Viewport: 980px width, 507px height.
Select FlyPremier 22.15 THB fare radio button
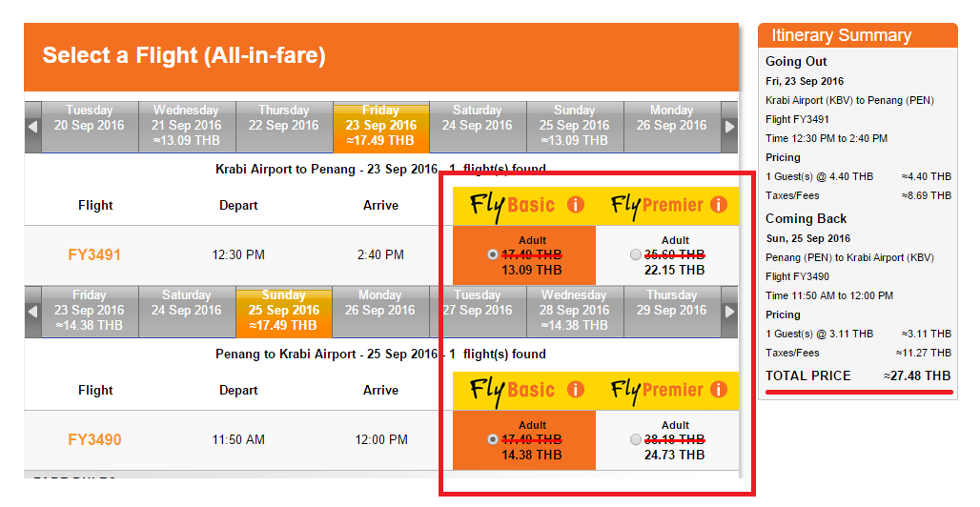click(635, 254)
